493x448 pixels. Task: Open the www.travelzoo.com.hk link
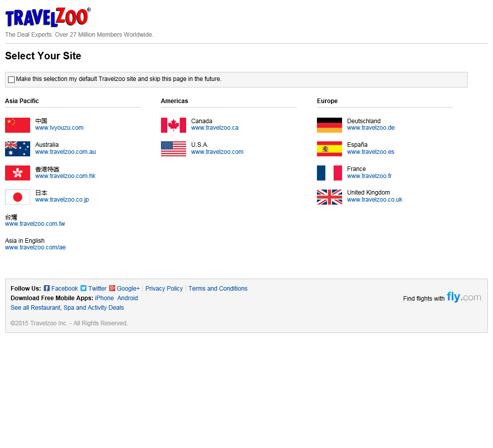65,176
